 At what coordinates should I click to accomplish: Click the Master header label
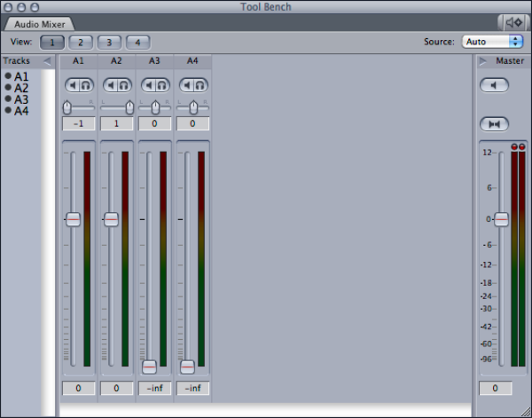[x=510, y=61]
